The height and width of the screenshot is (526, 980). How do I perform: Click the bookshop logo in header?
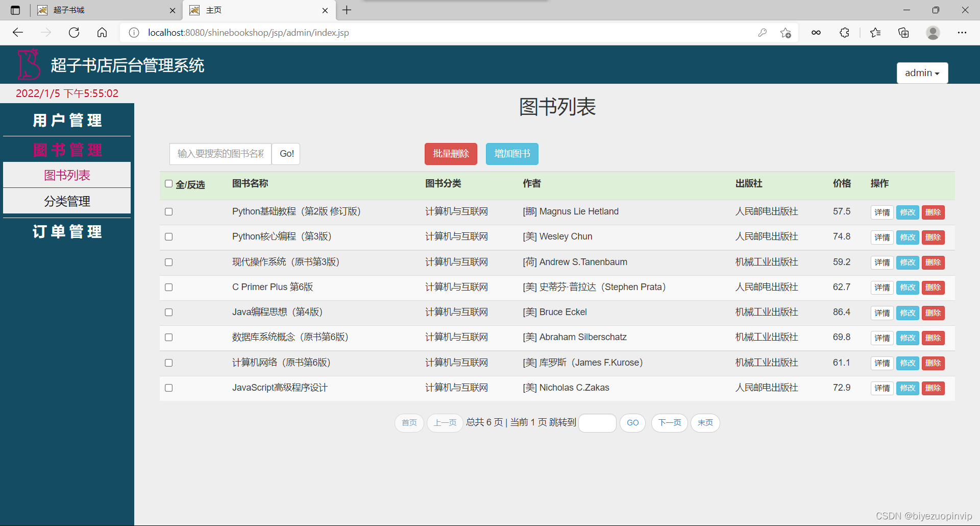pos(29,64)
